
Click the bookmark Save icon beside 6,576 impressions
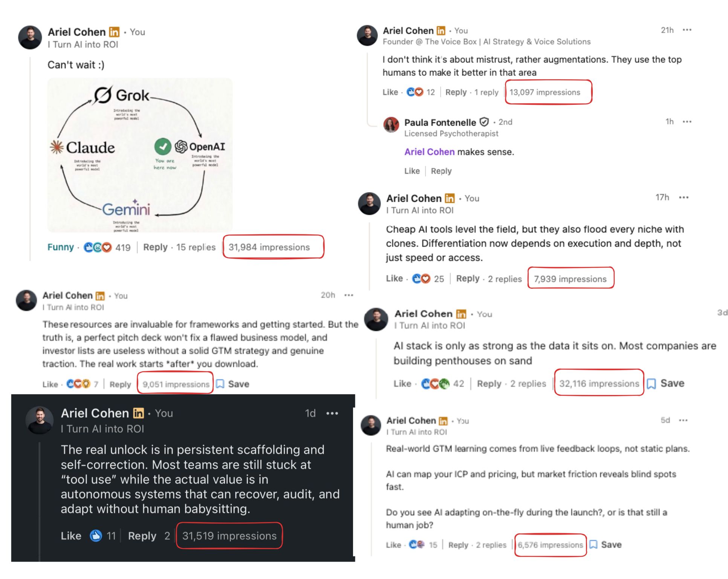point(593,545)
